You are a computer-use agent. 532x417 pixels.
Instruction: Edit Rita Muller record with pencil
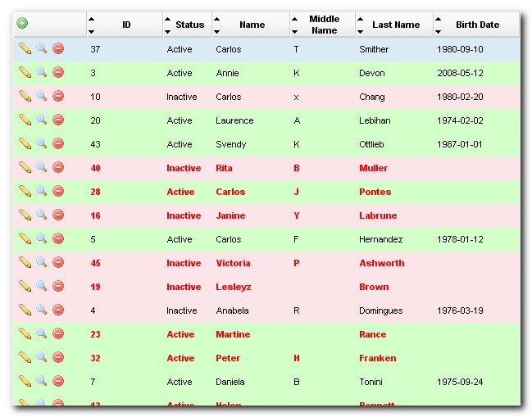click(25, 167)
